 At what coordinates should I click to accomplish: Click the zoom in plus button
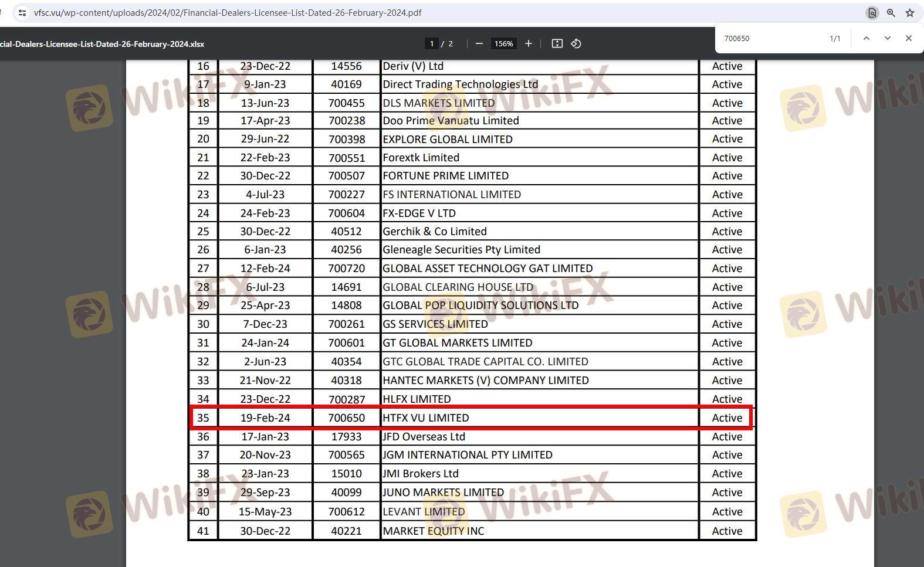point(528,43)
